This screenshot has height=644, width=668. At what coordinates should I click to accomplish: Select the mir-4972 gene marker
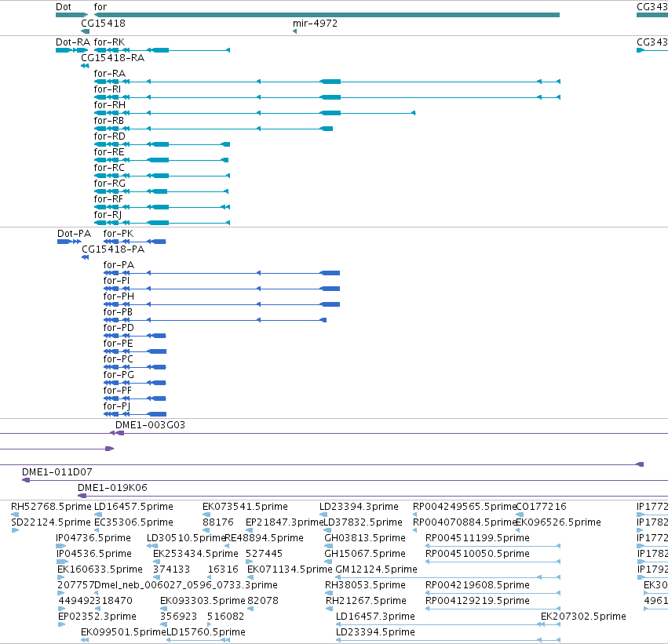(x=295, y=31)
